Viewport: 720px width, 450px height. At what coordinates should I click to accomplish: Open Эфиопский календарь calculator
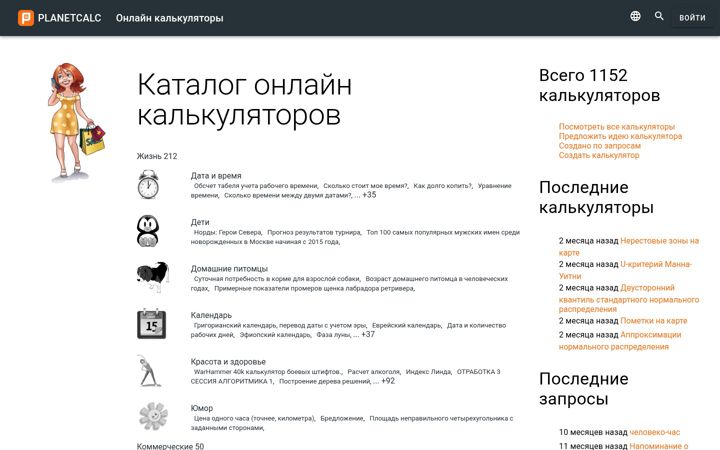pyautogui.click(x=276, y=335)
